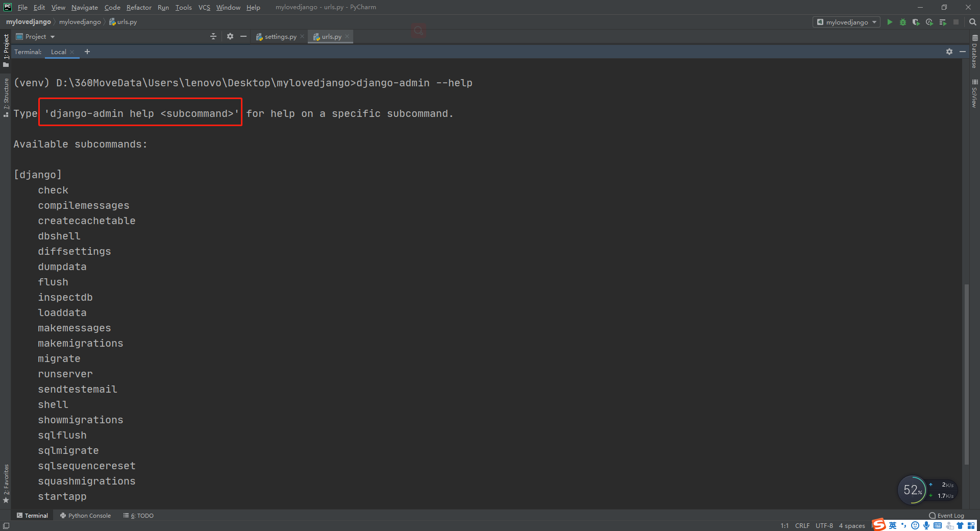Viewport: 980px width, 531px height.
Task: Open the VCS menu
Action: coord(204,7)
